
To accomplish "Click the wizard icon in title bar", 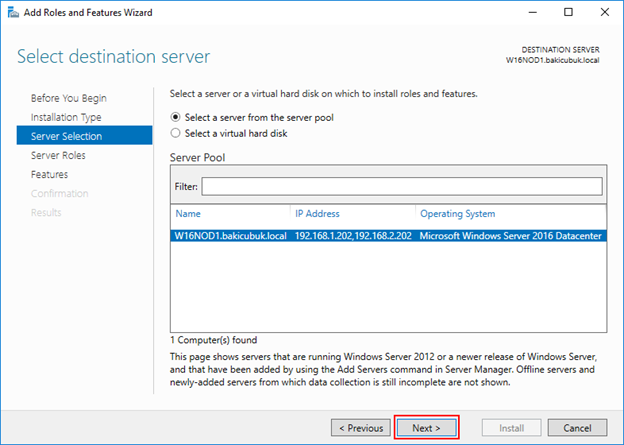I will (13, 13).
